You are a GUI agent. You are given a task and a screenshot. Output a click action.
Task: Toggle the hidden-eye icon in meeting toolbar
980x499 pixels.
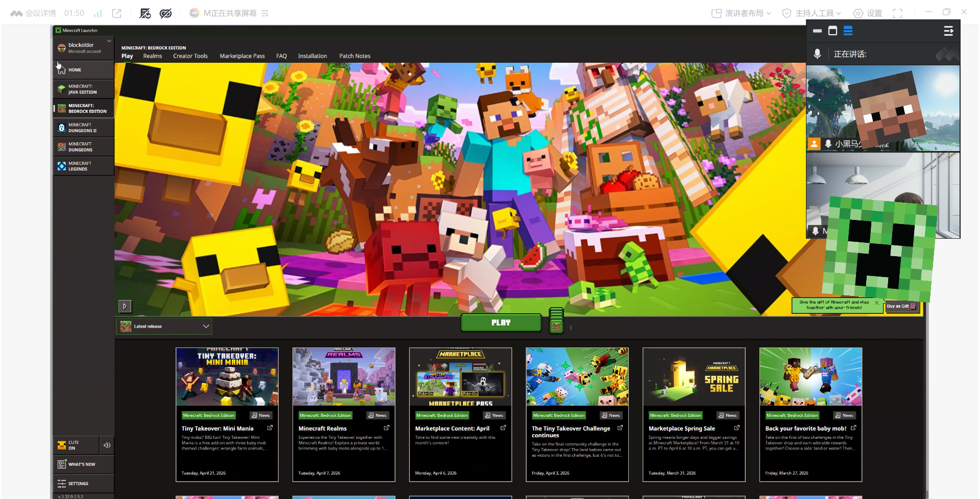pyautogui.click(x=166, y=13)
